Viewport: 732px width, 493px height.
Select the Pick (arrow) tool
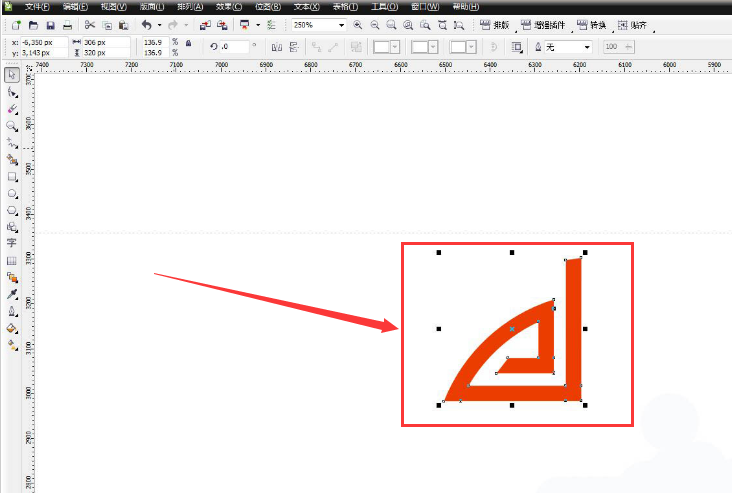coord(12,75)
